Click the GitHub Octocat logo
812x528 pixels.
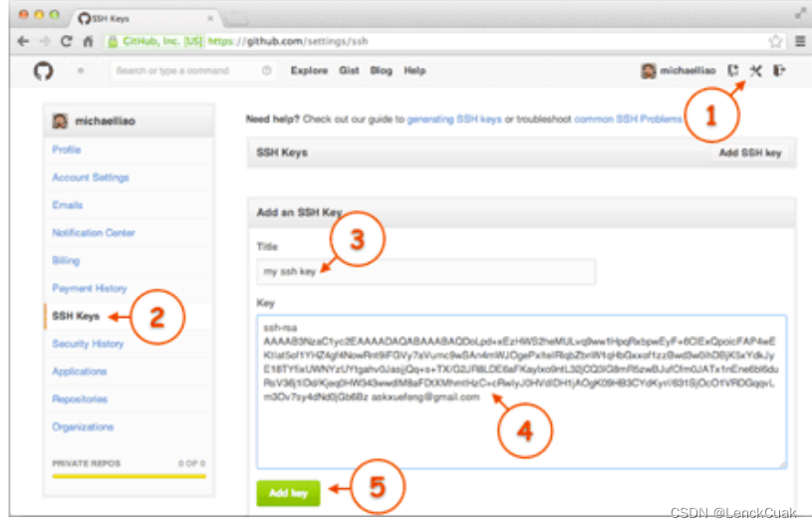click(x=44, y=71)
